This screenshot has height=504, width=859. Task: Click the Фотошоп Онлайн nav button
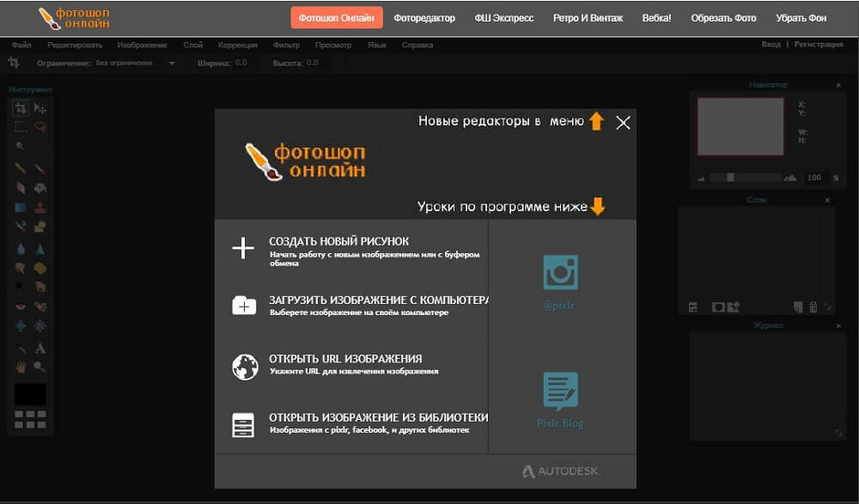pyautogui.click(x=337, y=17)
